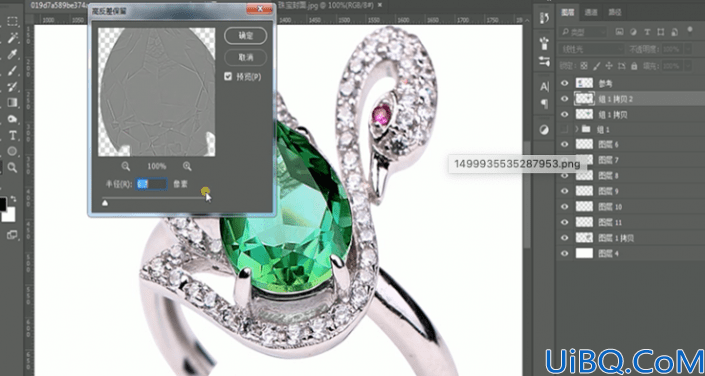This screenshot has width=705, height=376.
Task: Toggle the 预览(P) preview checkbox
Action: click(228, 77)
